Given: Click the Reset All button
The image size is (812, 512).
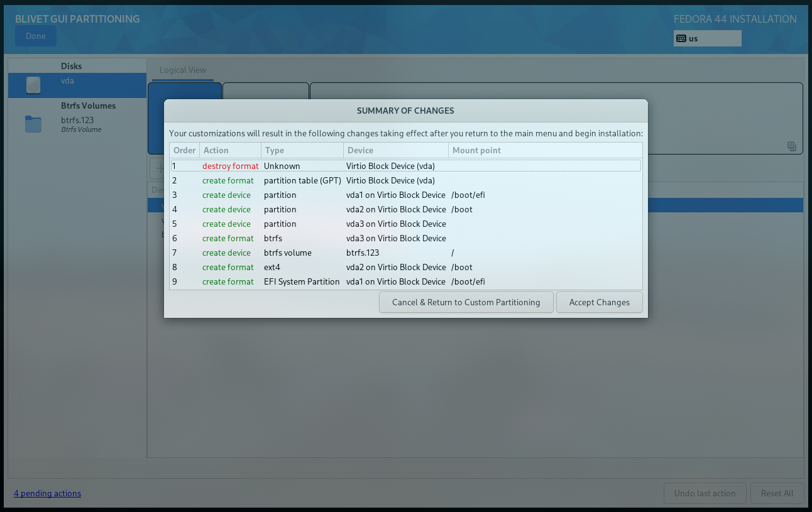Looking at the screenshot, I should coord(777,493).
